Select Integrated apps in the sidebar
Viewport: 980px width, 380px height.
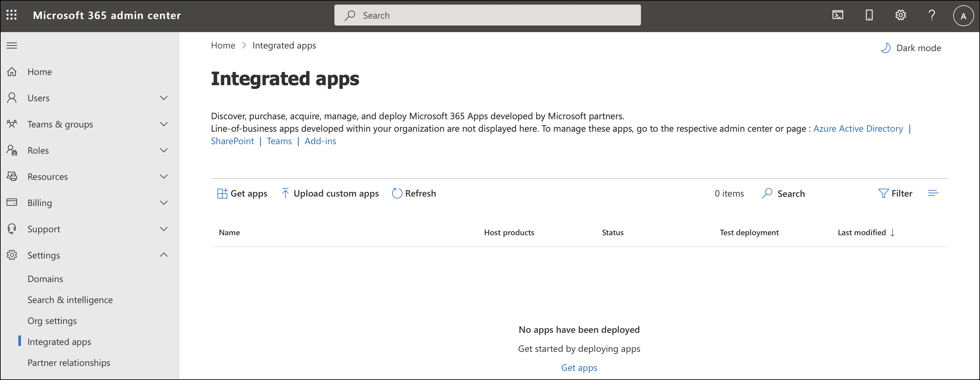59,342
